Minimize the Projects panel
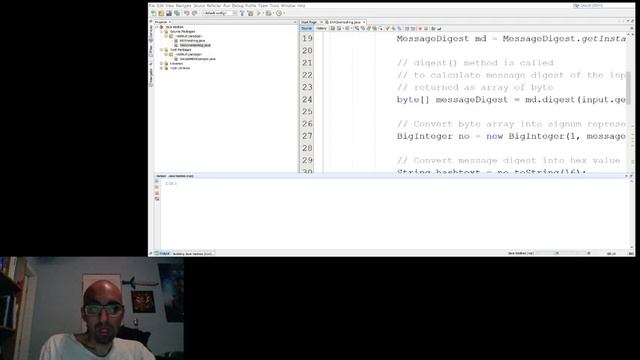 (295, 22)
